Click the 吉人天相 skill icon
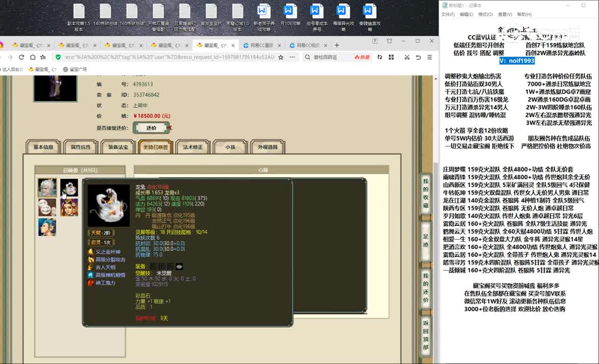This screenshot has height=364, width=599. tap(91, 267)
